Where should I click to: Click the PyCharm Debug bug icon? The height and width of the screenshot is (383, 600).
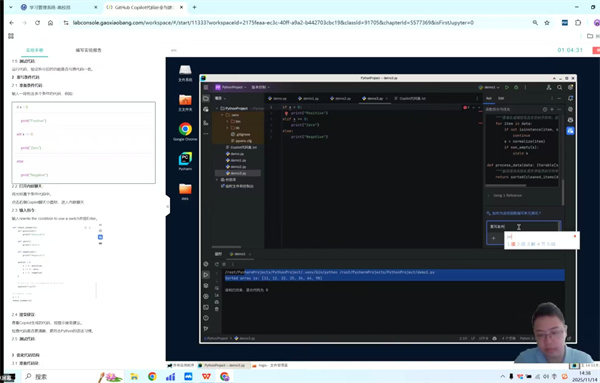point(516,87)
